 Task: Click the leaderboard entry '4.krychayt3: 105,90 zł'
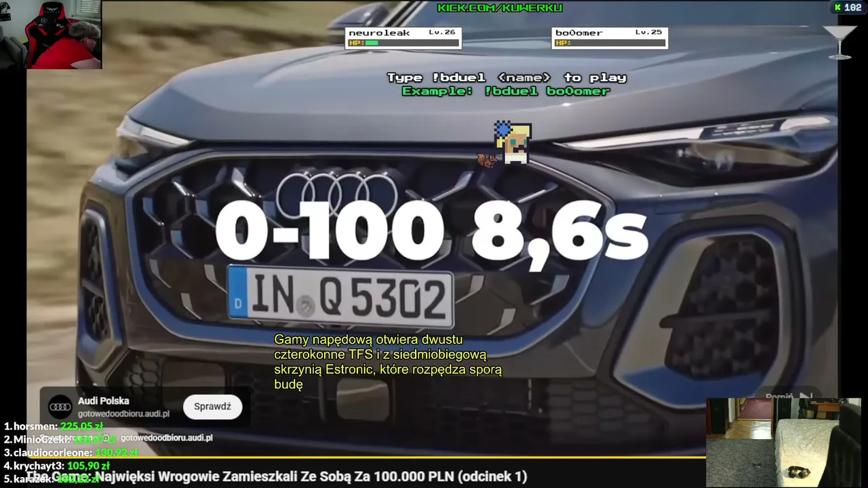[57, 466]
